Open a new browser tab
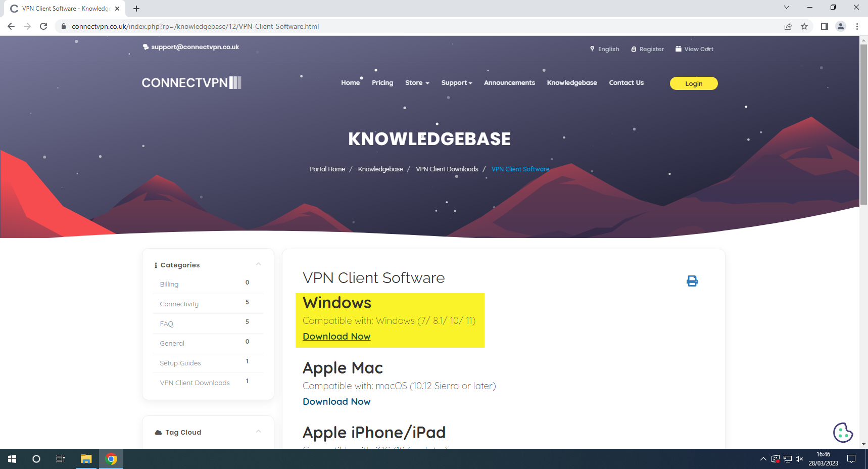Screen dimensions: 868x469 click(x=136, y=9)
